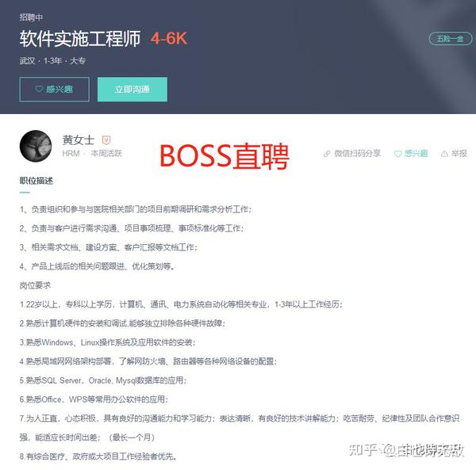Click the HRM 本周活跃 status text
Viewport: 476px width, 470px height.
tap(92, 154)
